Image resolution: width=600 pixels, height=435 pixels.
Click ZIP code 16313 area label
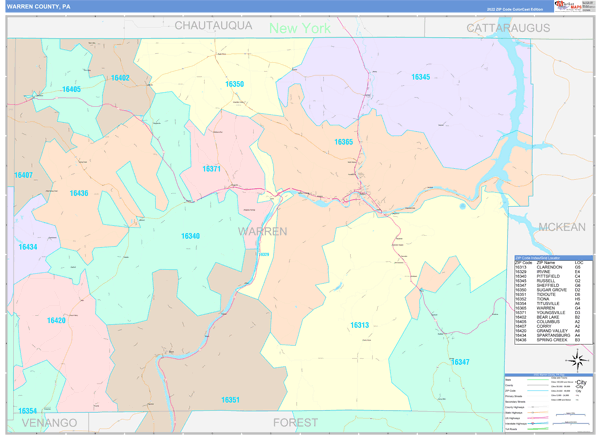[x=359, y=325]
